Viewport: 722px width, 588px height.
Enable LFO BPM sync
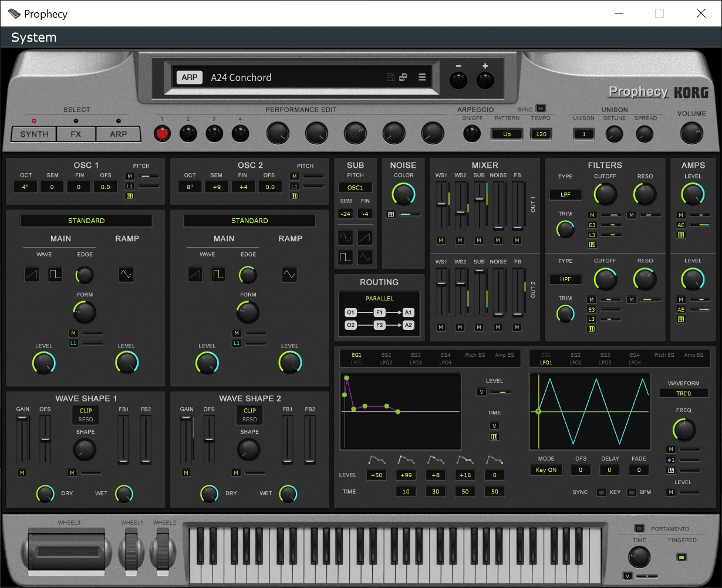click(x=632, y=492)
